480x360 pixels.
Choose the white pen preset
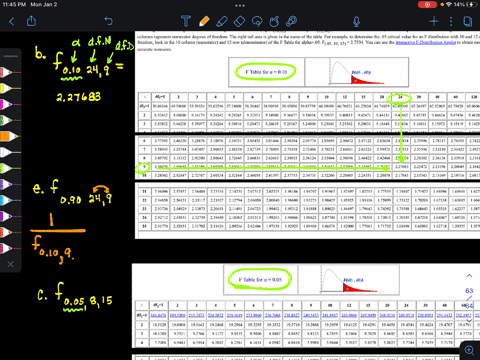pyautogui.click(x=10, y=152)
